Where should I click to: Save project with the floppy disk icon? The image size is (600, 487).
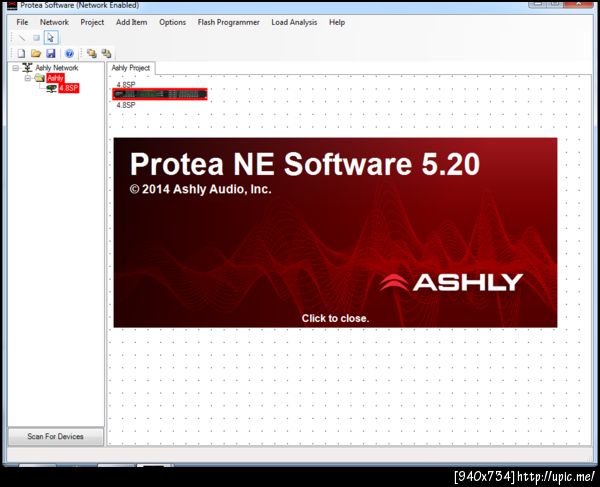point(51,54)
